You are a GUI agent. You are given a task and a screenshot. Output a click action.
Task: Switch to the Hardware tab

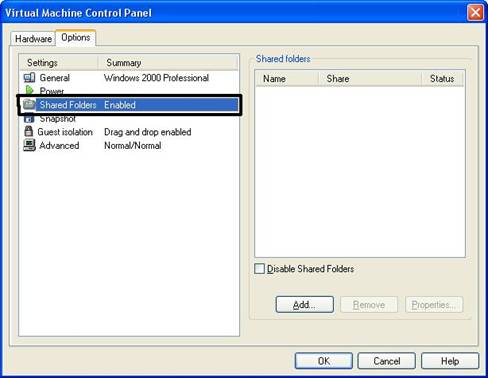33,39
